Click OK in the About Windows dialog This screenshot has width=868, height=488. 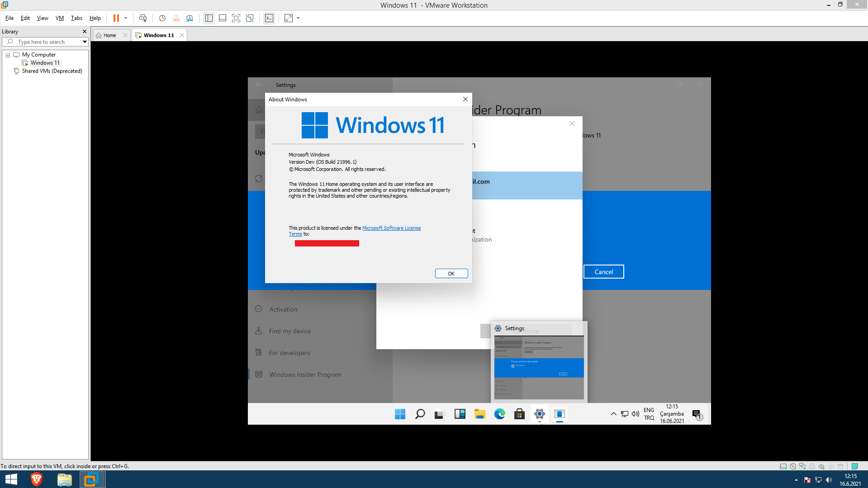pyautogui.click(x=451, y=274)
